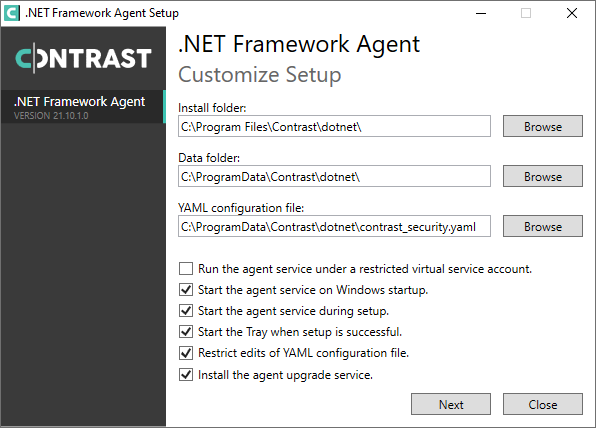This screenshot has height=428, width=596.
Task: Enable restricted virtual service account checkbox
Action: [x=186, y=269]
